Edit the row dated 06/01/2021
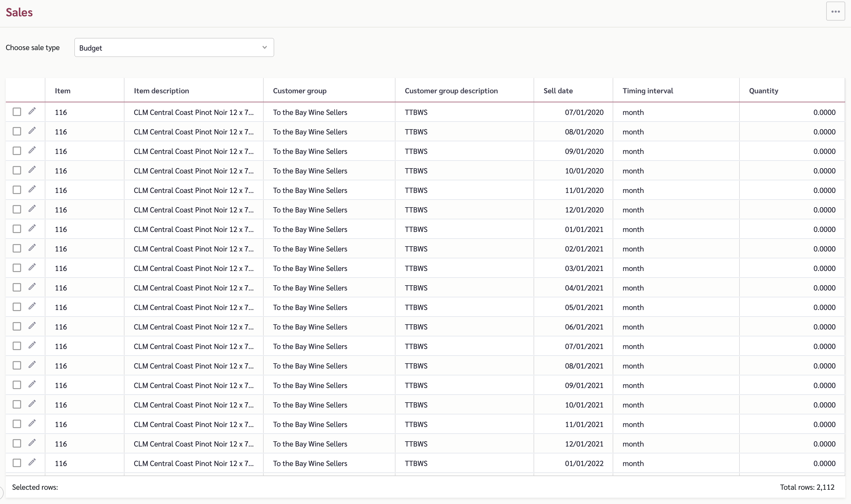The width and height of the screenshot is (851, 504). coord(32,326)
